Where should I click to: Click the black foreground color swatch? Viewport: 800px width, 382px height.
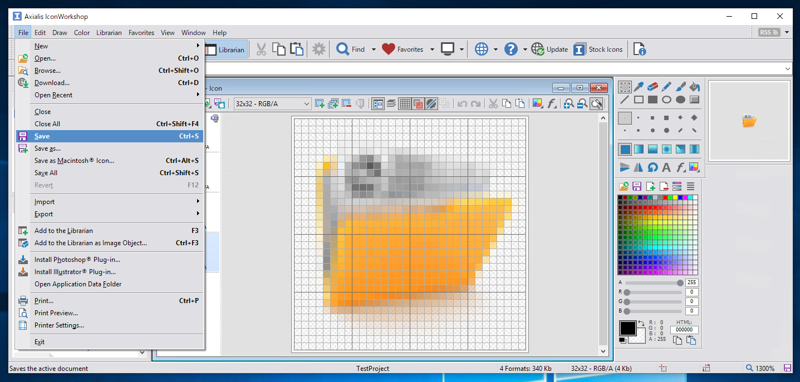(x=628, y=328)
